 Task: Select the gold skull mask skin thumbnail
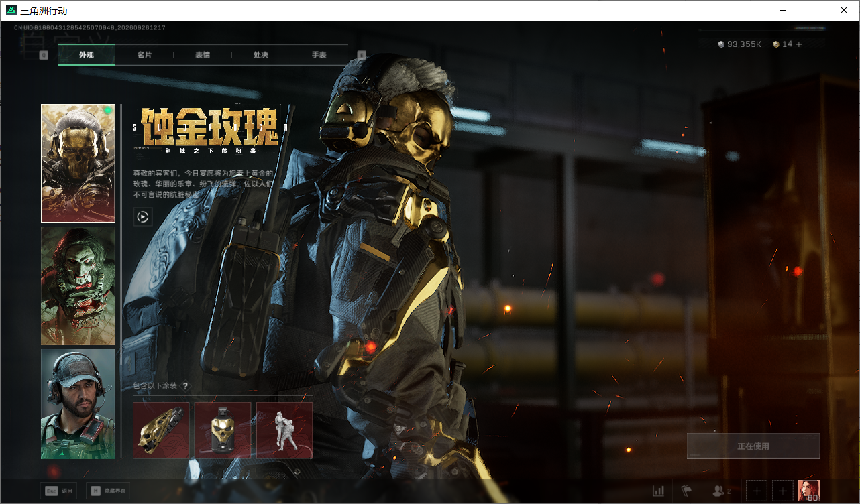pyautogui.click(x=78, y=163)
